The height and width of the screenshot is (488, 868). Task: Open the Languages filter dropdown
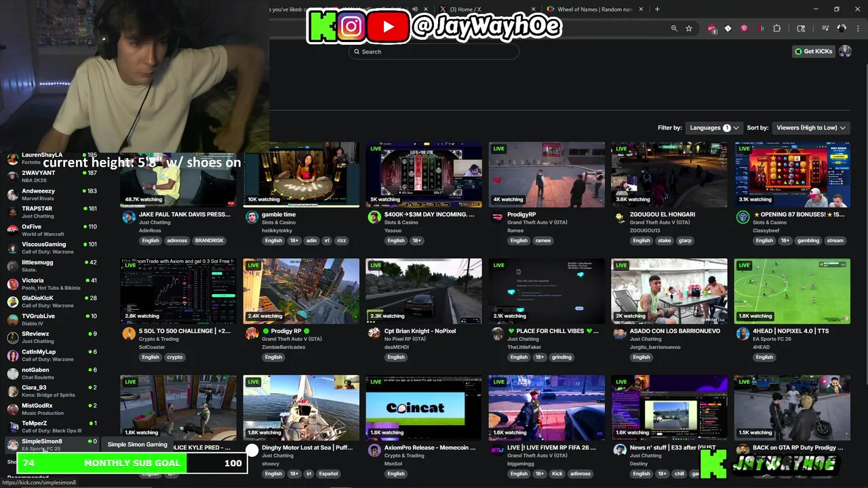tap(713, 127)
